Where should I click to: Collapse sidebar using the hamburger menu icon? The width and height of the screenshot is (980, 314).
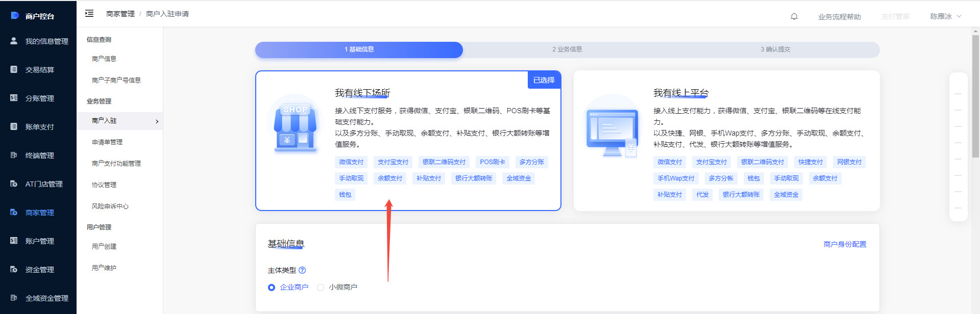[x=89, y=14]
